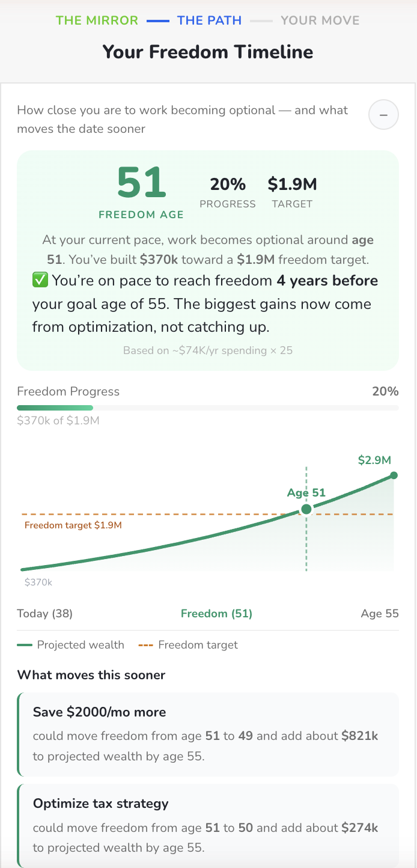Click the Today (38) axis label
This screenshot has height=868, width=417.
point(44,613)
